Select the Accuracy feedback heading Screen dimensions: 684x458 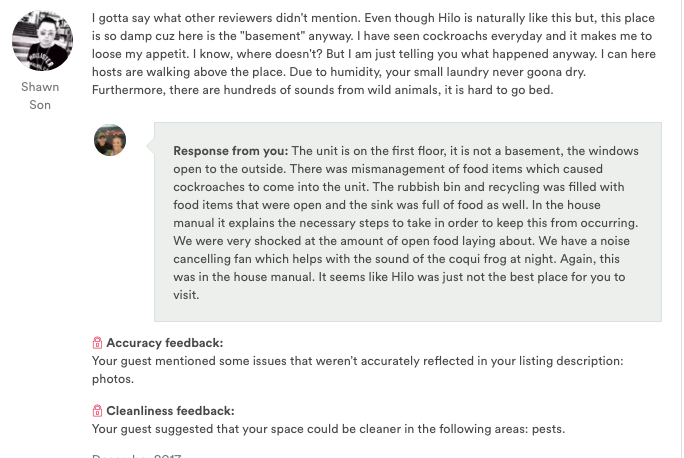click(x=165, y=343)
